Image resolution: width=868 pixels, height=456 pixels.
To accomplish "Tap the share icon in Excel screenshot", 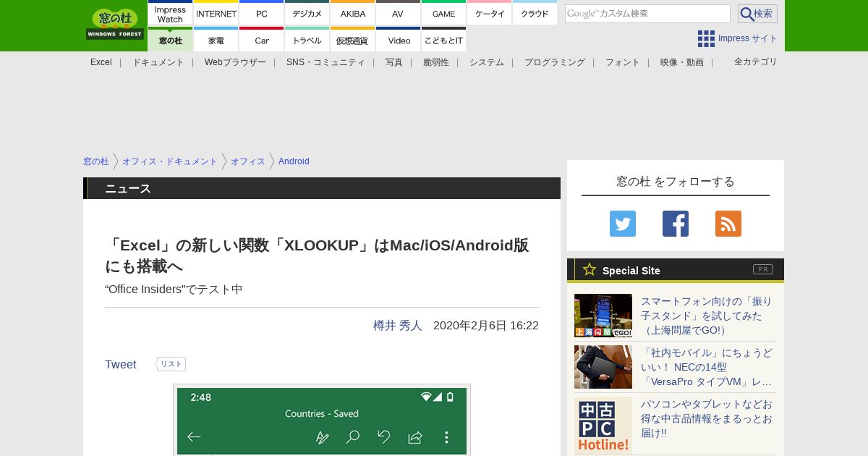I will pyautogui.click(x=415, y=437).
